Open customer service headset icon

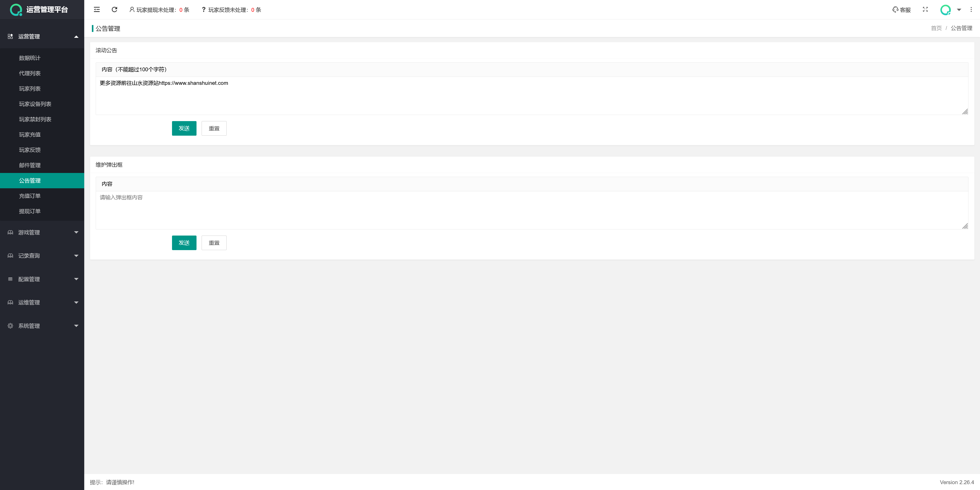click(x=895, y=9)
